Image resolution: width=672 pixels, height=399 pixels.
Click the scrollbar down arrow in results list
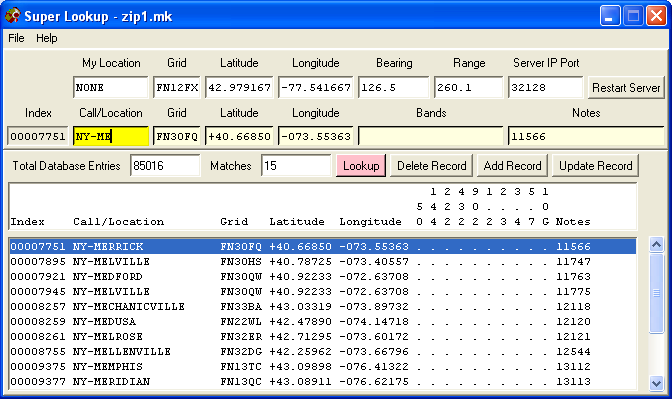tap(656, 382)
